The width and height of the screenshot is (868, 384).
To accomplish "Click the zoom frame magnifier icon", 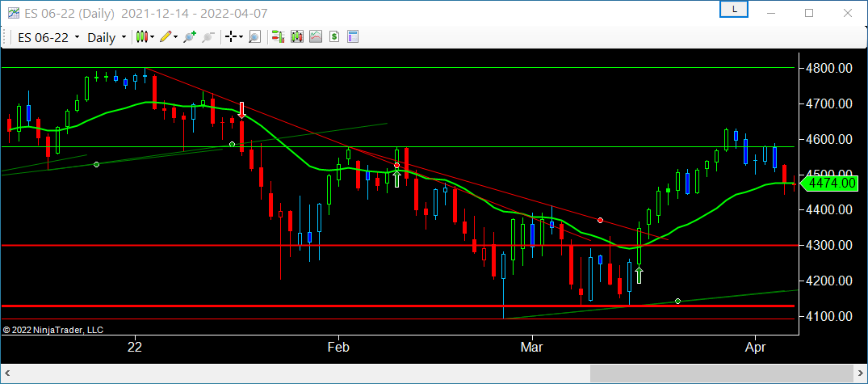I will [254, 37].
